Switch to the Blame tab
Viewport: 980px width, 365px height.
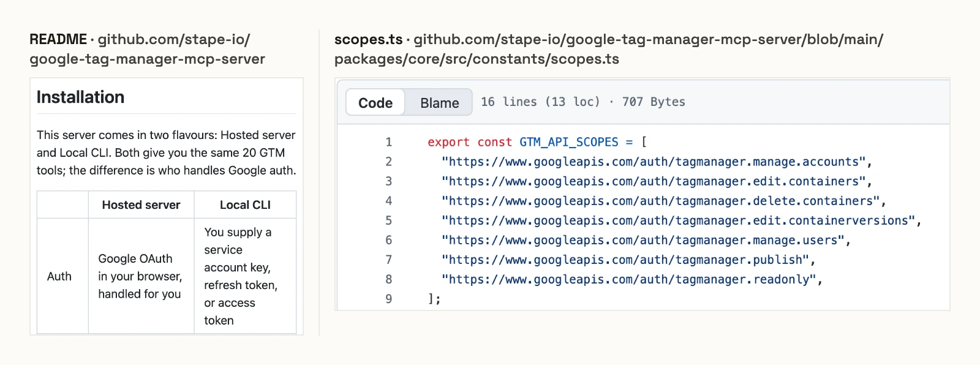tap(439, 102)
